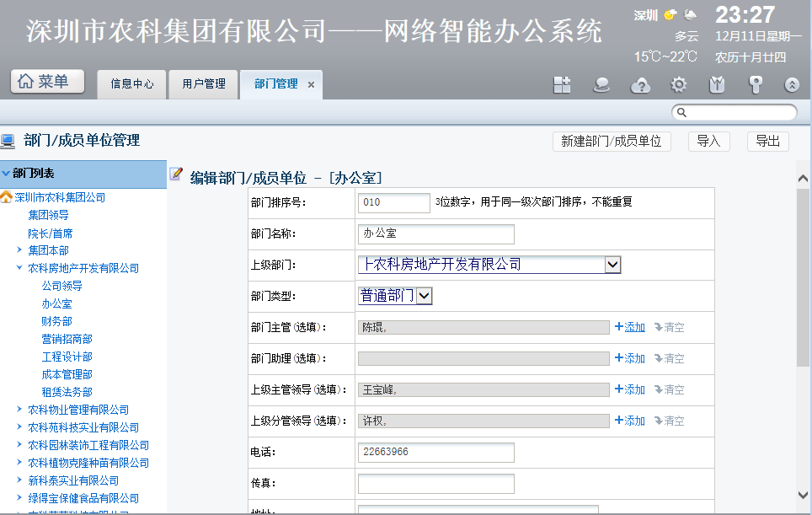Open the 部门类型 dropdown
The image size is (812, 515).
(394, 296)
